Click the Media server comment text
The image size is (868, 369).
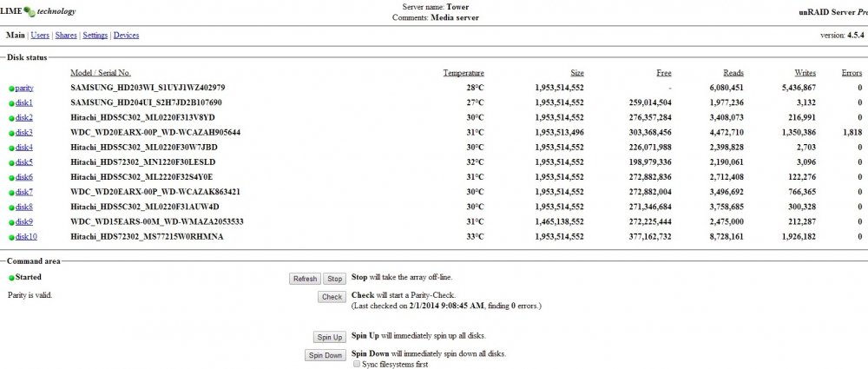pyautogui.click(x=453, y=17)
